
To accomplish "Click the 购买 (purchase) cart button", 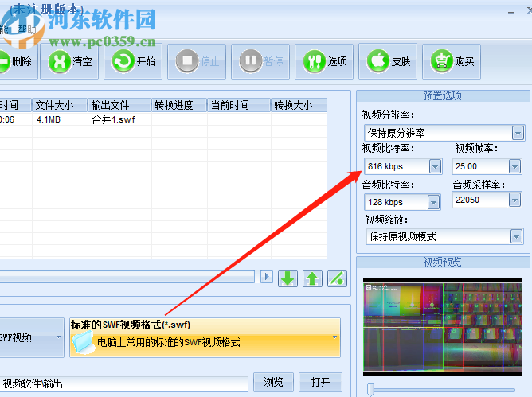I will 452,62.
